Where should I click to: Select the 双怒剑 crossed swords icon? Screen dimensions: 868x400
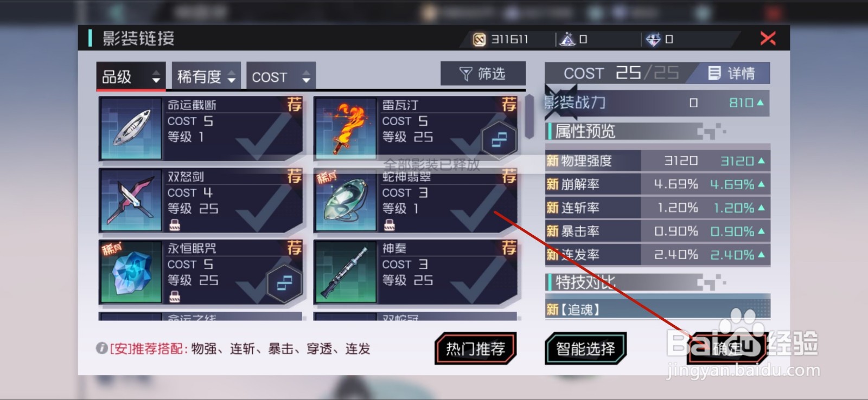[132, 201]
